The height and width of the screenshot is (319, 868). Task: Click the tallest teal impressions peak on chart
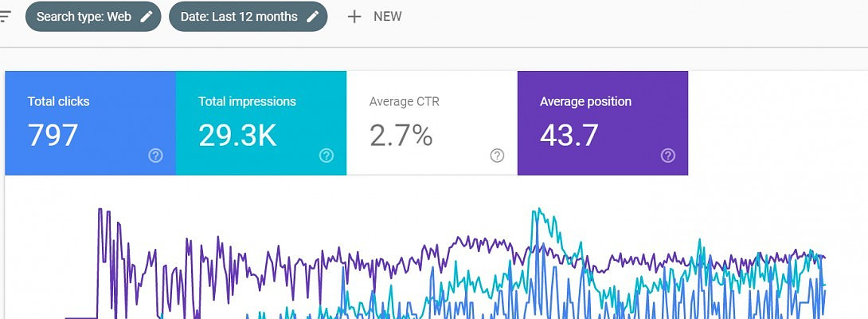point(540,211)
